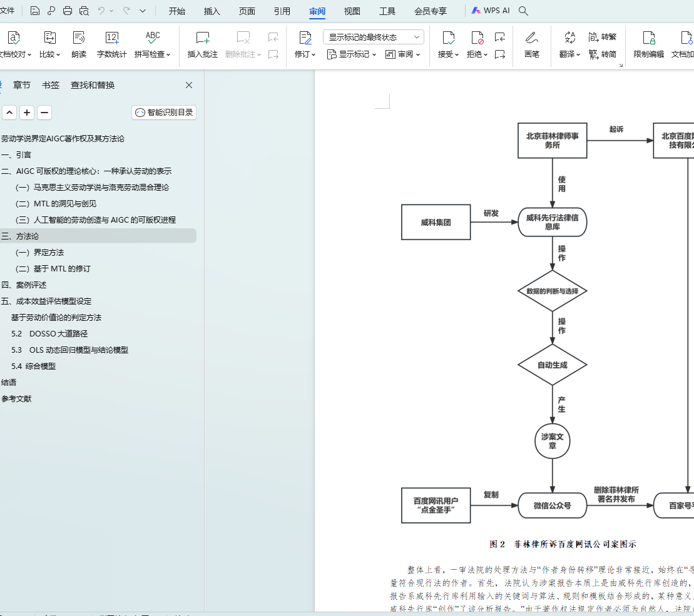Open the search magnifier icon near WPS AI
The width and height of the screenshot is (694, 616).
(x=523, y=11)
